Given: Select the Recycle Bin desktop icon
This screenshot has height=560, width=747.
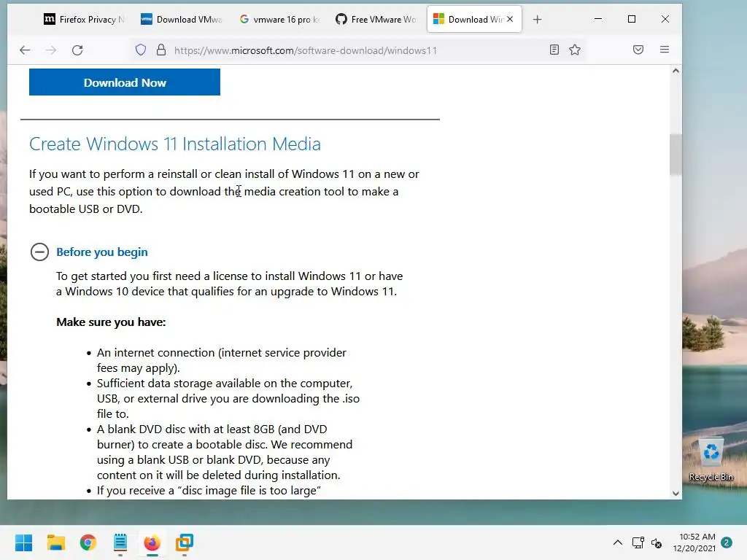Looking at the screenshot, I should pos(711,459).
